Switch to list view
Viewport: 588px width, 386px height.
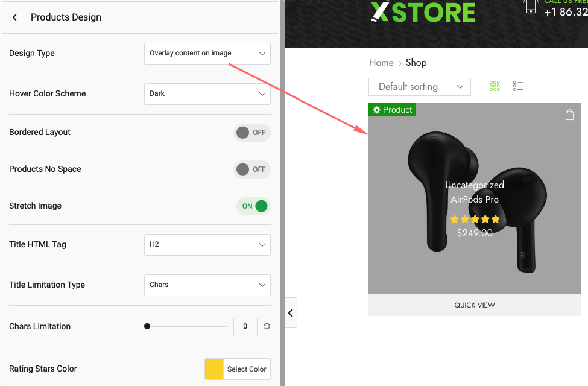(x=518, y=86)
